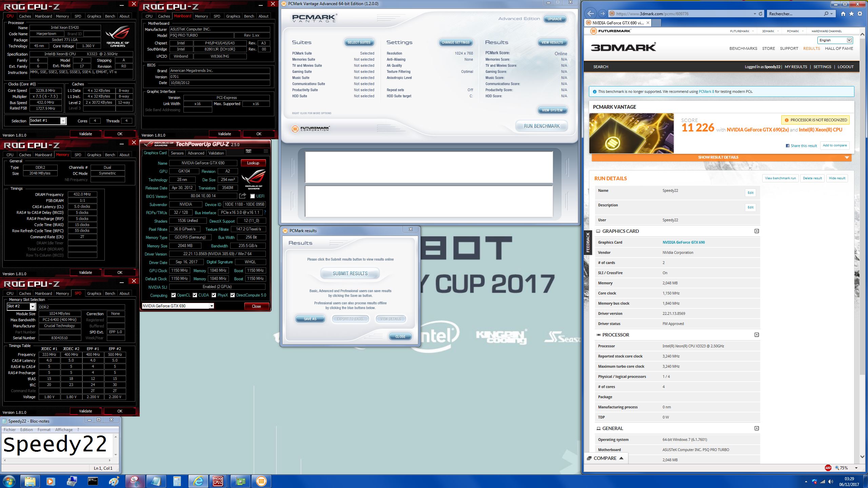Screen dimensions: 868x488
Task: Launch Windows Media Player from the taskbar
Action: pos(51,481)
